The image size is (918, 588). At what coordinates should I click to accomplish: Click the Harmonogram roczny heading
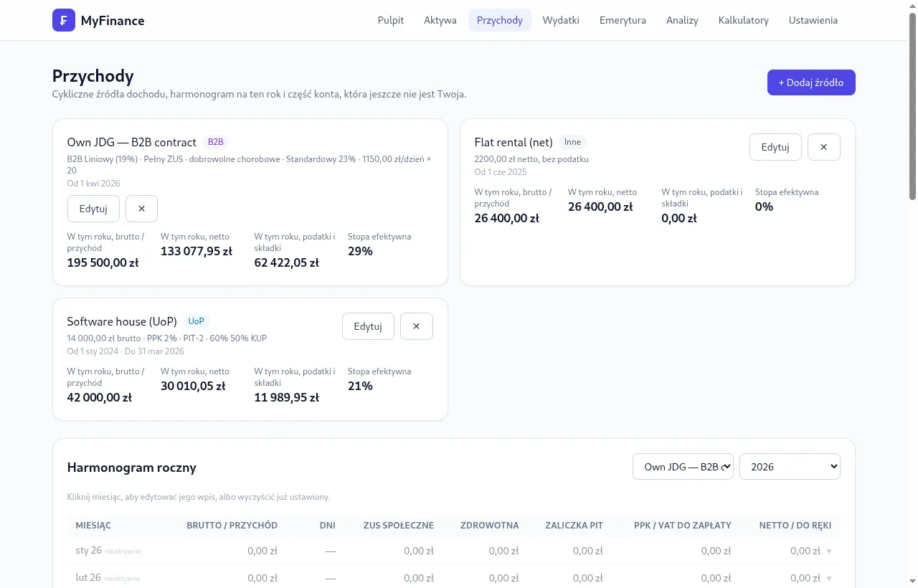pos(132,468)
